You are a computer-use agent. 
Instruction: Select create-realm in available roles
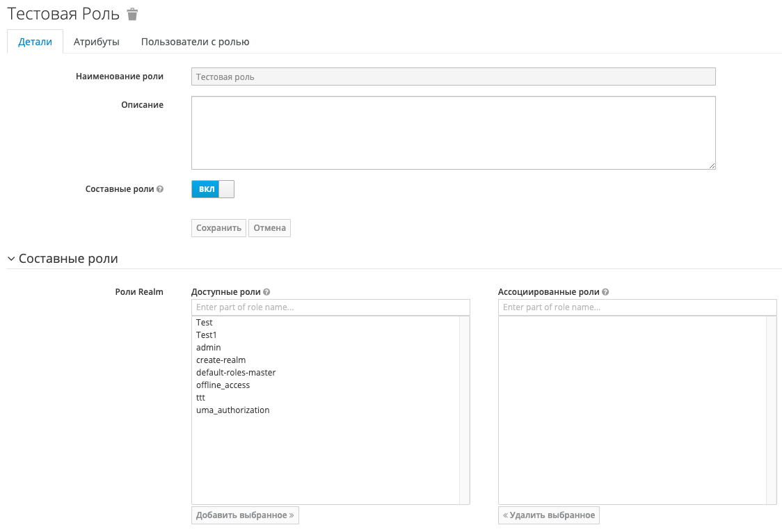coord(221,360)
